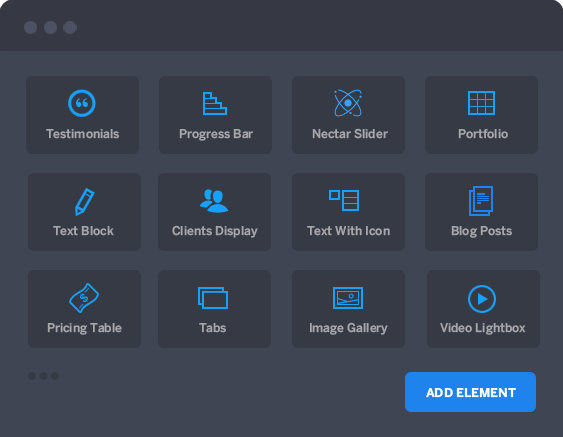This screenshot has height=437, width=563.
Task: Select the Pricing Table money icon
Action: [84, 298]
